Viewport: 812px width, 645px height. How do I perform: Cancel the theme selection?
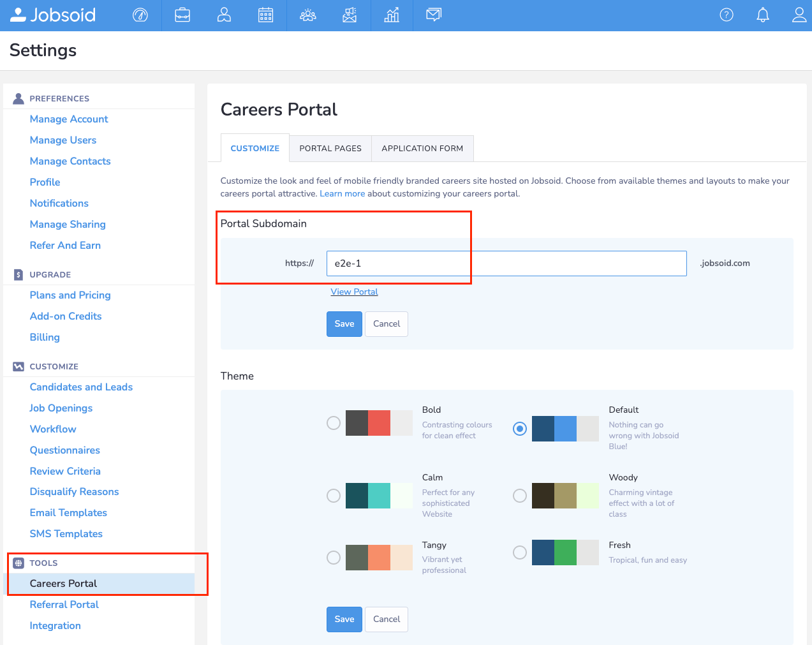pyautogui.click(x=387, y=619)
